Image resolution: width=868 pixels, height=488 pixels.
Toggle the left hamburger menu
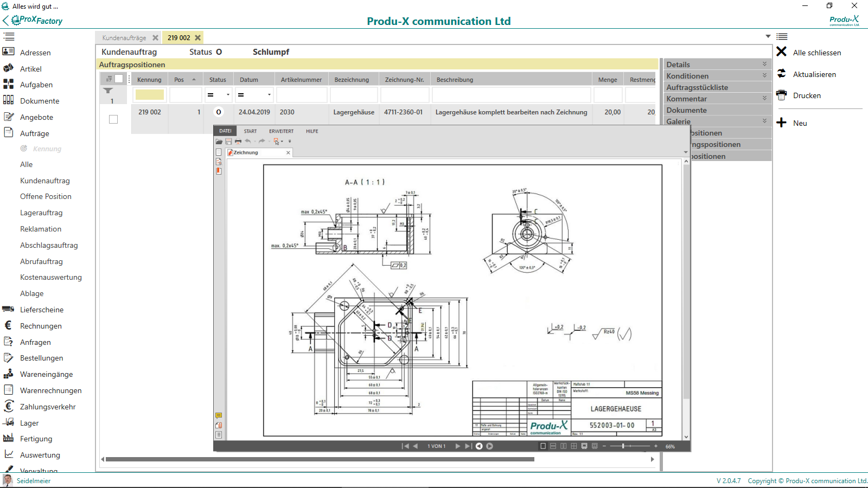(x=9, y=36)
